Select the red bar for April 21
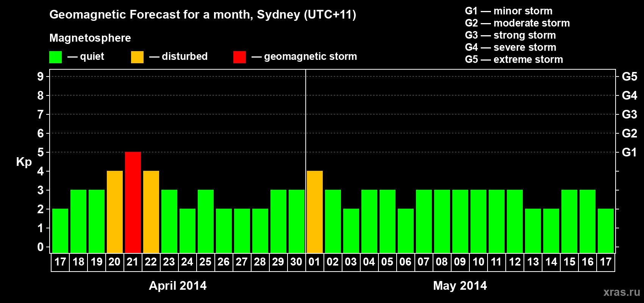644x303 pixels. (133, 203)
